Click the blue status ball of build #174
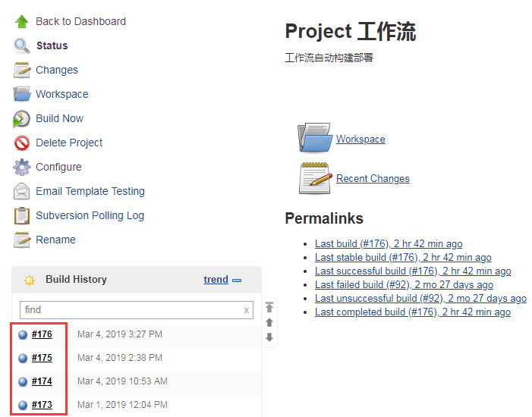Image resolution: width=532 pixels, height=417 pixels. point(23,381)
